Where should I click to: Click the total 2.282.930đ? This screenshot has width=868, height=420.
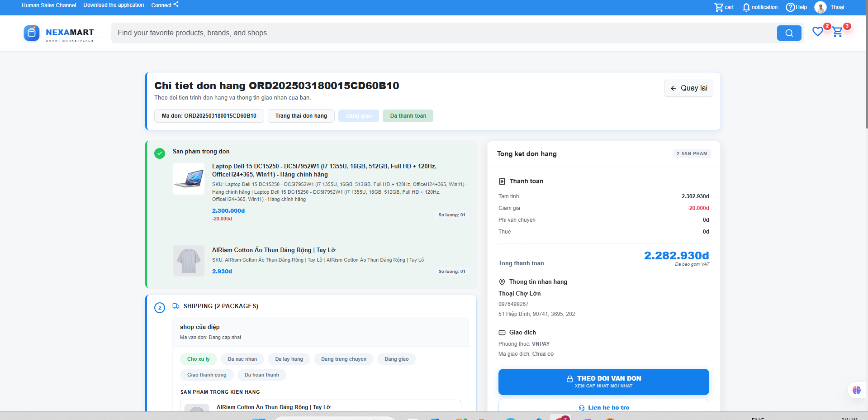click(676, 256)
